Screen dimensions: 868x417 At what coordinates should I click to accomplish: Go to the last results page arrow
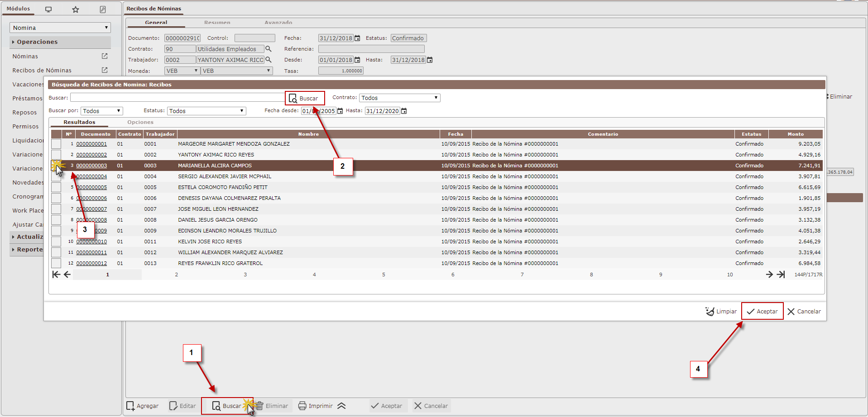point(781,275)
